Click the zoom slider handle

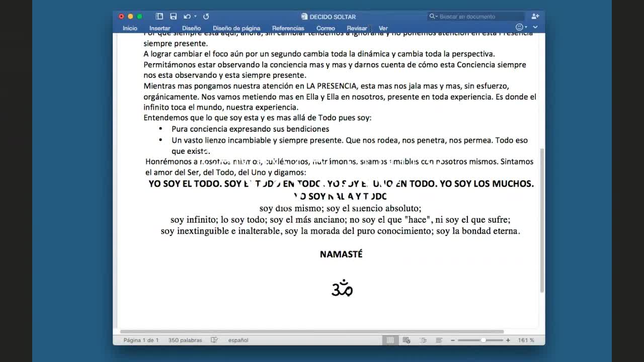483,340
